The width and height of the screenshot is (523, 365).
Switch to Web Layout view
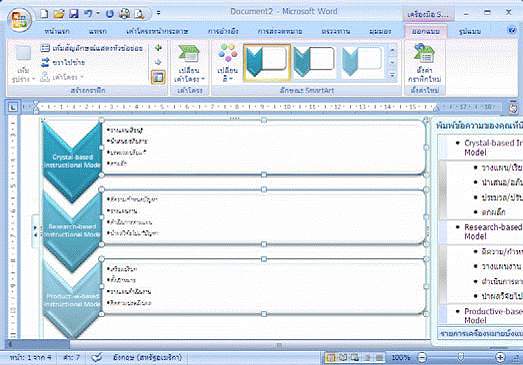[x=354, y=358]
